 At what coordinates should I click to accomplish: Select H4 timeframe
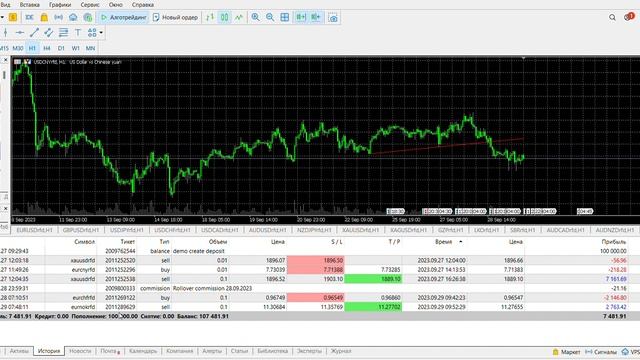[47, 48]
